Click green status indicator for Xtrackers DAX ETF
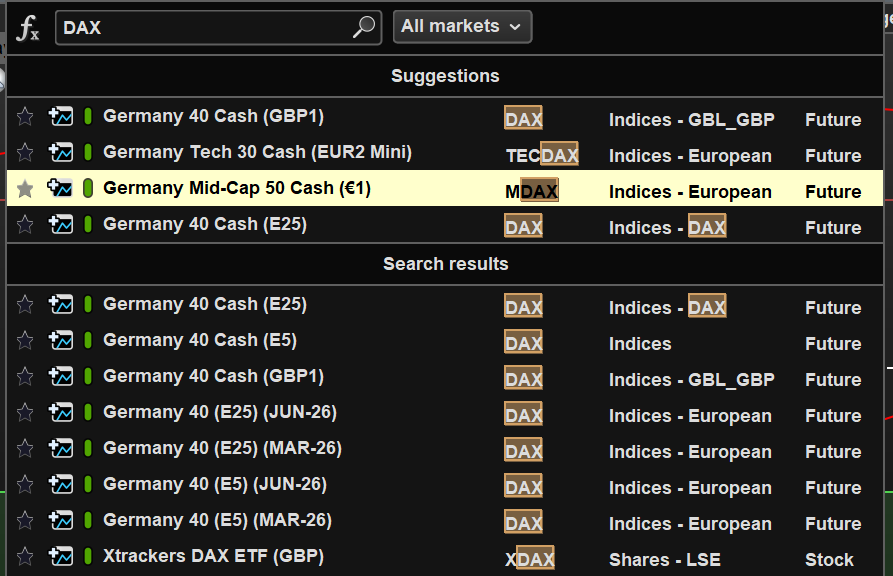Screen dimensions: 893x576 (x=88, y=556)
